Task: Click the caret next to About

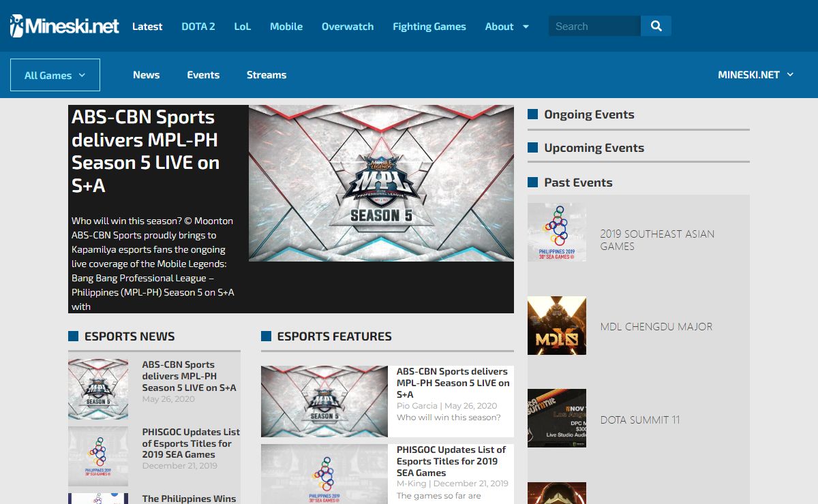Action: pyautogui.click(x=526, y=27)
